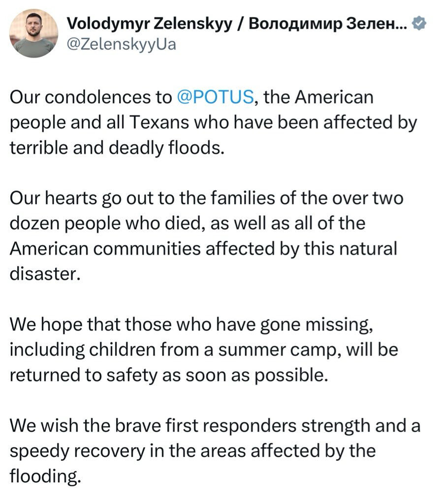Click the Our hearts go out line
442x504 pixels.
(206, 198)
